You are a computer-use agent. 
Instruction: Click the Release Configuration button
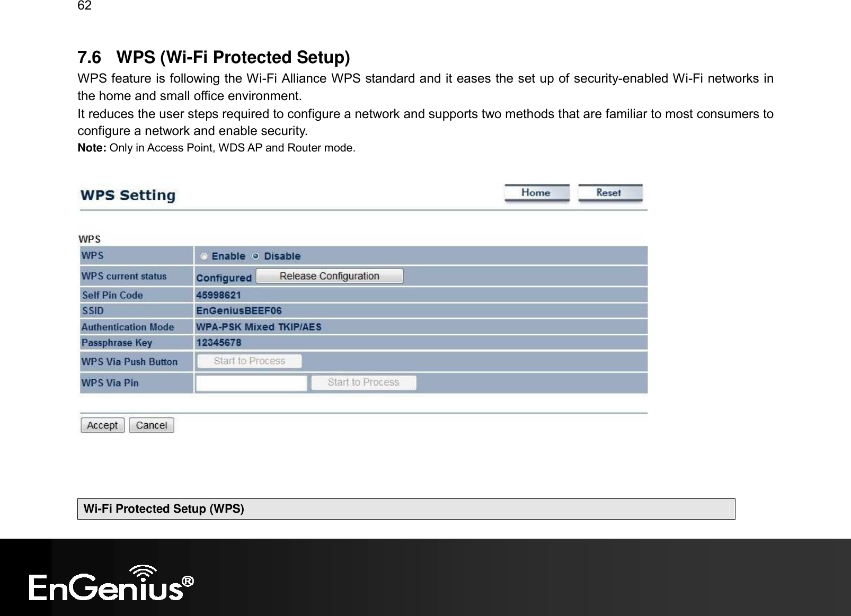[330, 276]
